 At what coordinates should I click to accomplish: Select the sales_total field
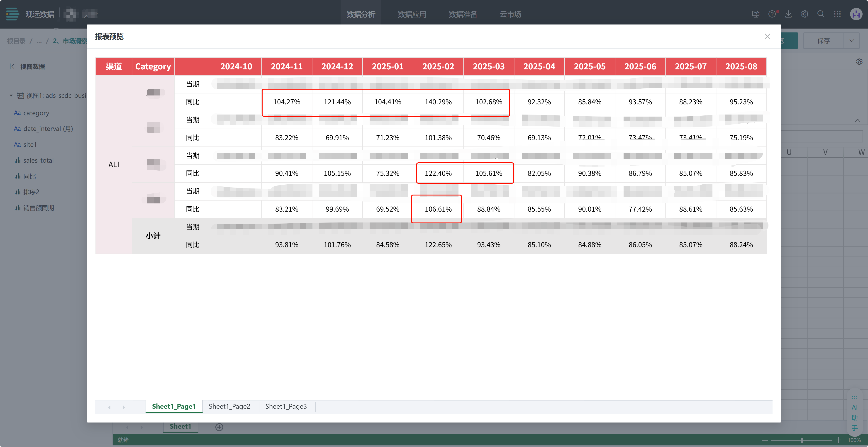38,161
